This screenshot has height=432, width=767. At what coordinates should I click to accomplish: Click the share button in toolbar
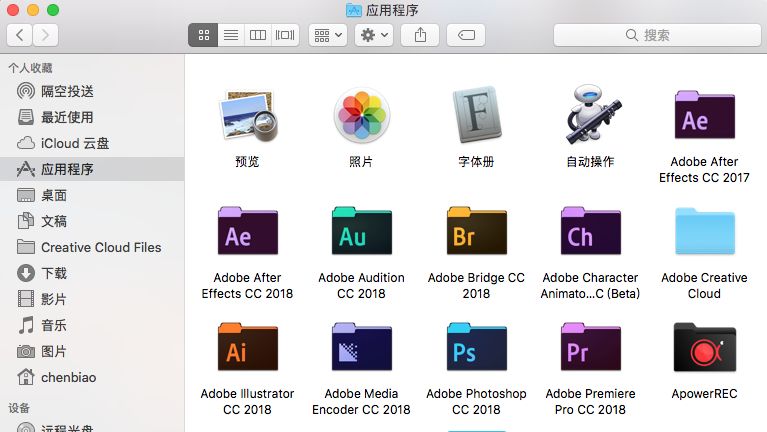coord(420,35)
